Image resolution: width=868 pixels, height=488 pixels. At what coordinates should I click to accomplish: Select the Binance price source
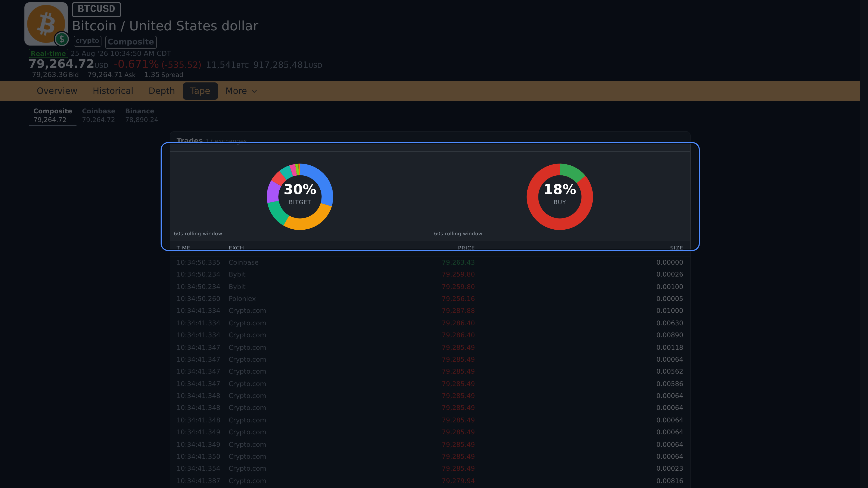coord(142,115)
